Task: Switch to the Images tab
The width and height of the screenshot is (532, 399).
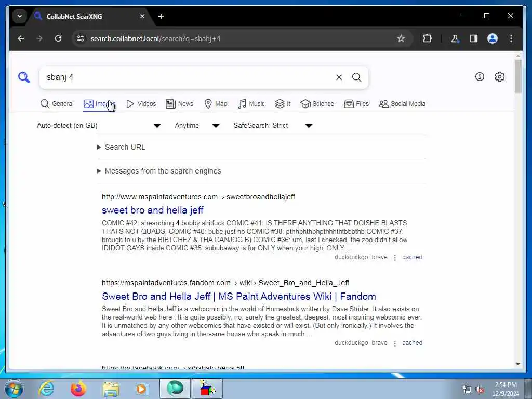Action: [x=99, y=104]
